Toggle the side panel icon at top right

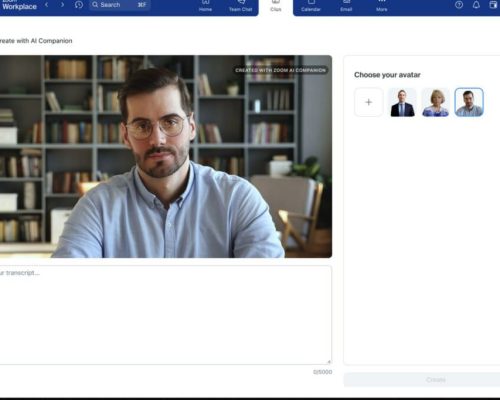point(493,5)
